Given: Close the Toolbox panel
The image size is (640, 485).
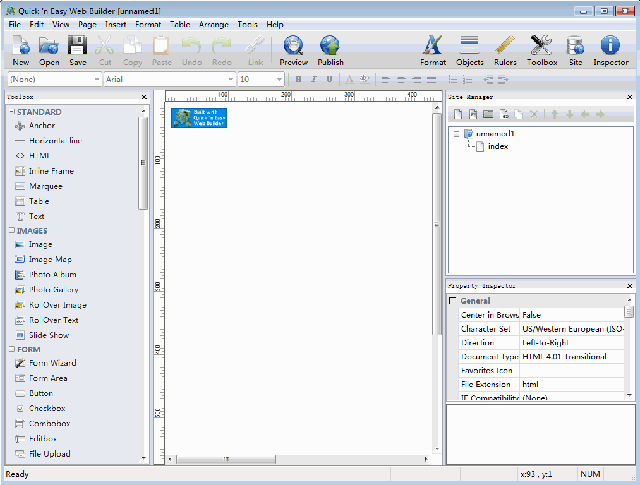Looking at the screenshot, I should tap(144, 97).
